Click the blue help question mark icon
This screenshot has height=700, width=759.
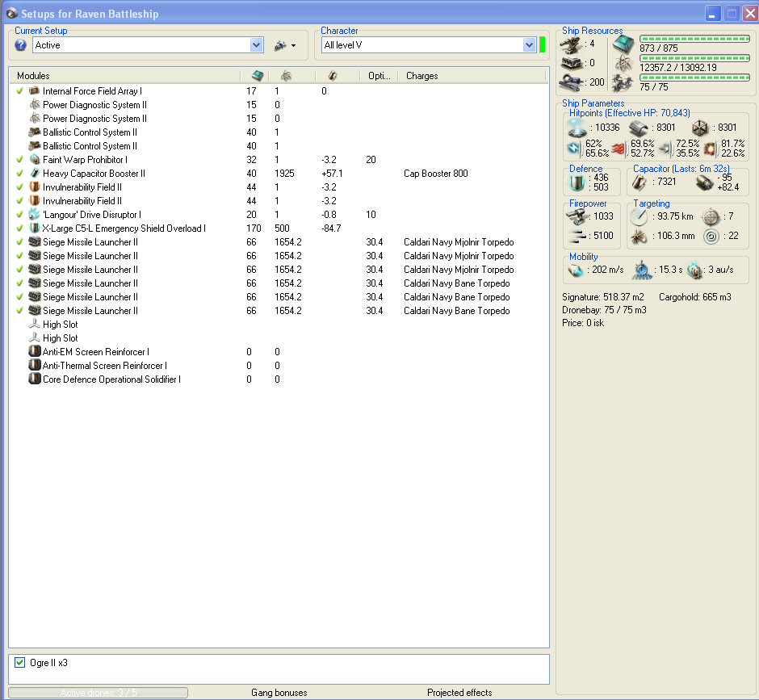[21, 45]
